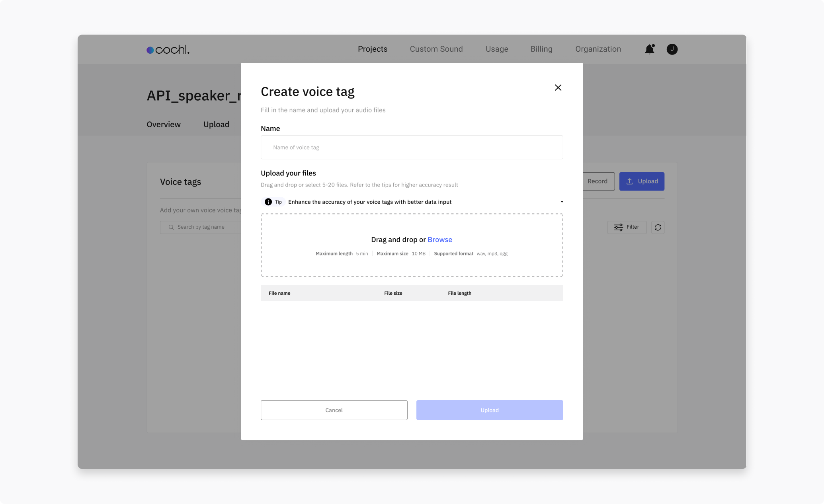Image resolution: width=824 pixels, height=504 pixels.
Task: Switch to the Overview tab
Action: pos(164,125)
